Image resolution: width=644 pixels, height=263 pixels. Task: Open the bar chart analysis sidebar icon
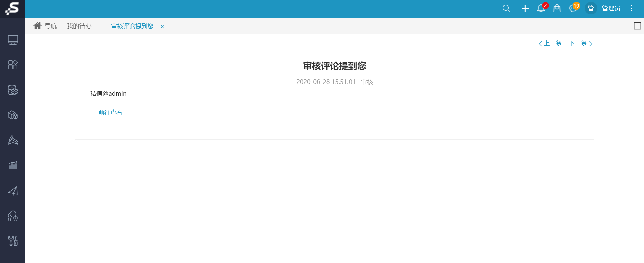click(13, 165)
